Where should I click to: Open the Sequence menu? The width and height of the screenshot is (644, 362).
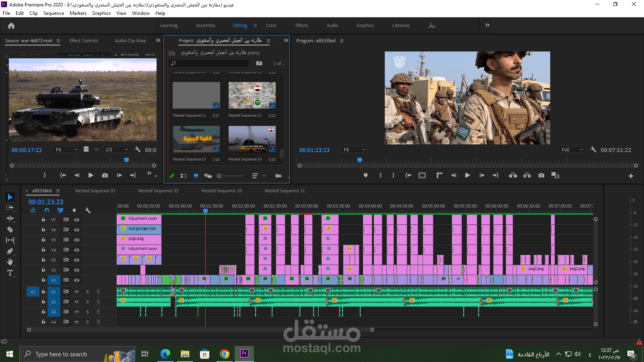(x=54, y=13)
